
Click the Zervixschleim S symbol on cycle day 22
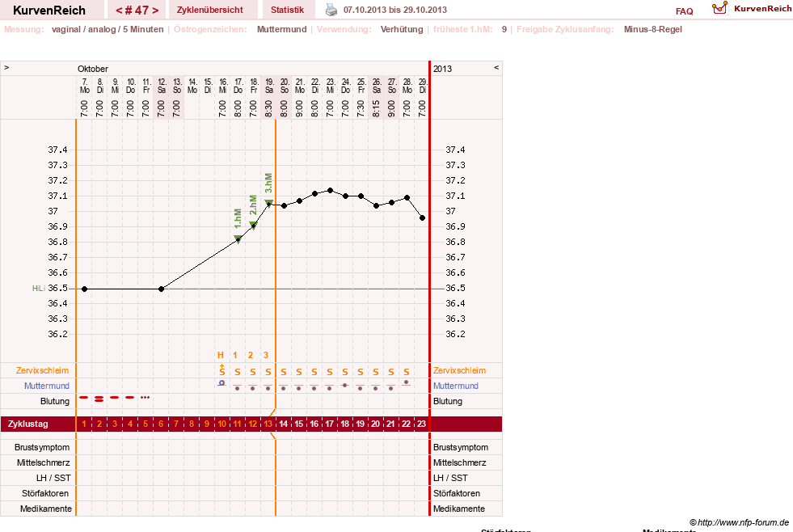point(406,372)
